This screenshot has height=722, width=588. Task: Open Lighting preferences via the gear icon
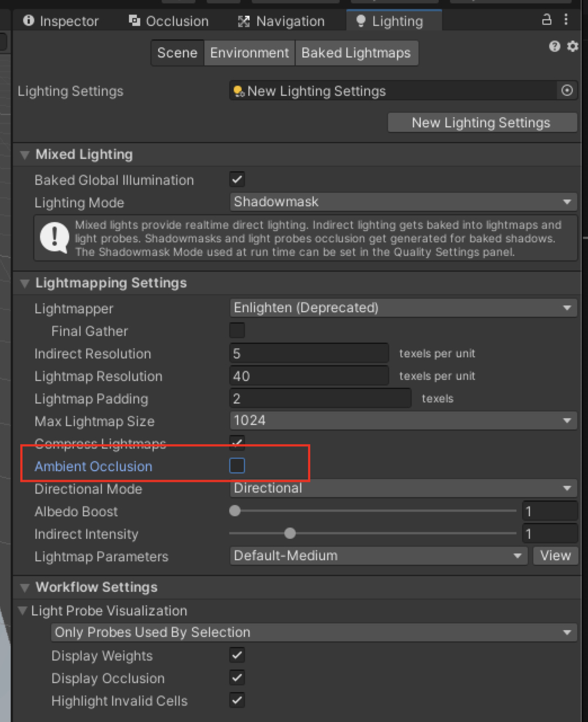coord(572,47)
